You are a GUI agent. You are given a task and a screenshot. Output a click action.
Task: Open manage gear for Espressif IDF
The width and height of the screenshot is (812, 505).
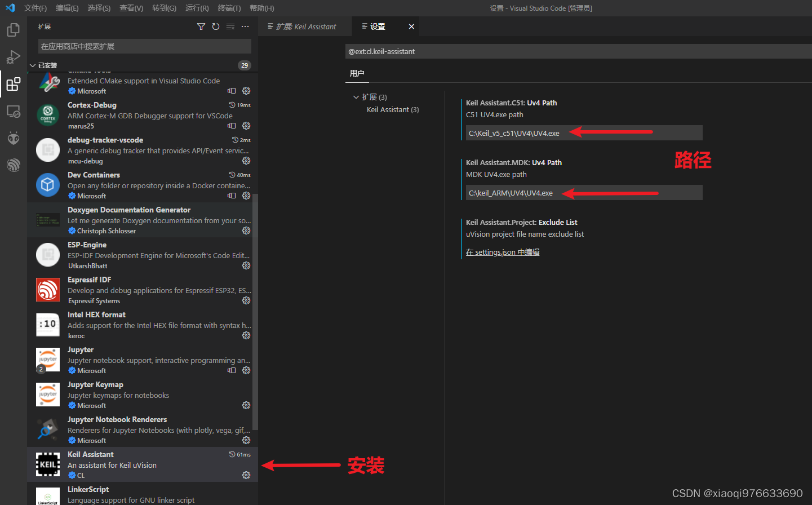[246, 300]
